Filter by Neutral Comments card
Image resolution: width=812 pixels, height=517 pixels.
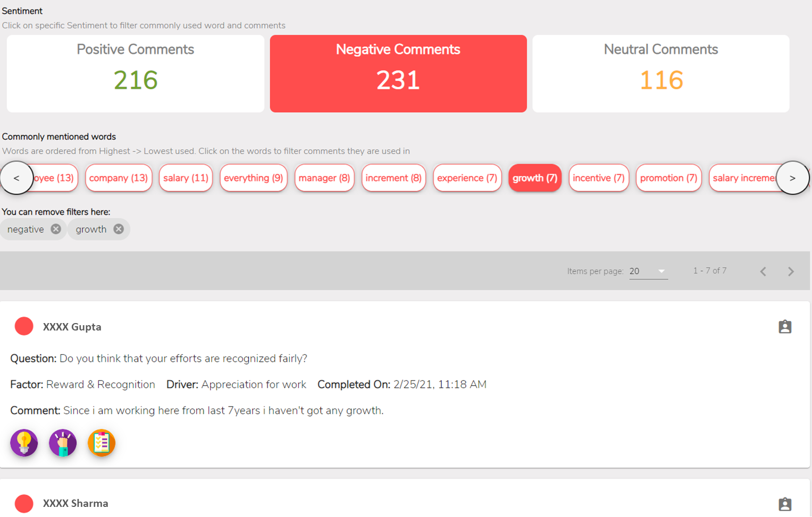661,74
